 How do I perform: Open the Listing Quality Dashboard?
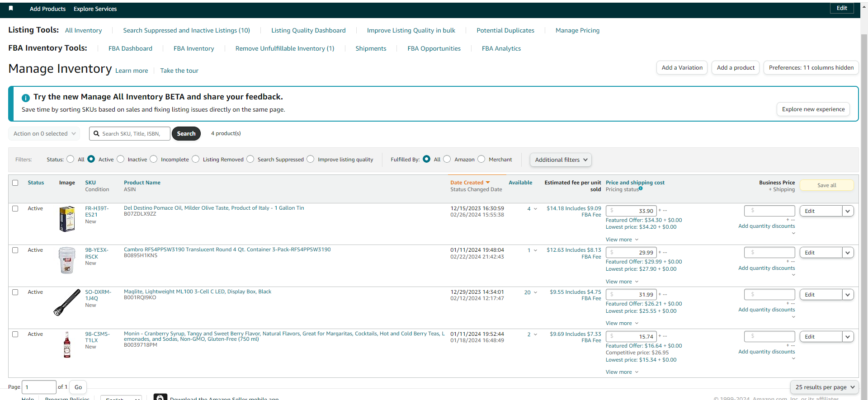click(308, 30)
